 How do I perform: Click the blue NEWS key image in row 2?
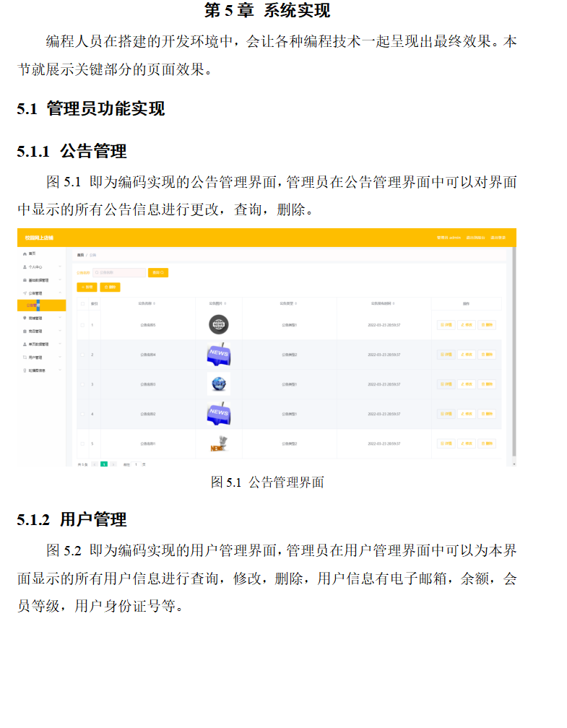[x=218, y=354]
